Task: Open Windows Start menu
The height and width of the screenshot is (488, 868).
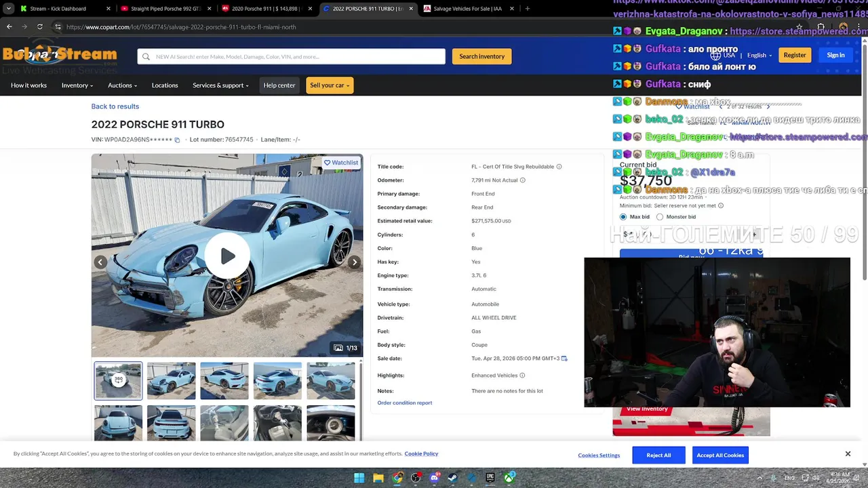Action: coord(359,478)
